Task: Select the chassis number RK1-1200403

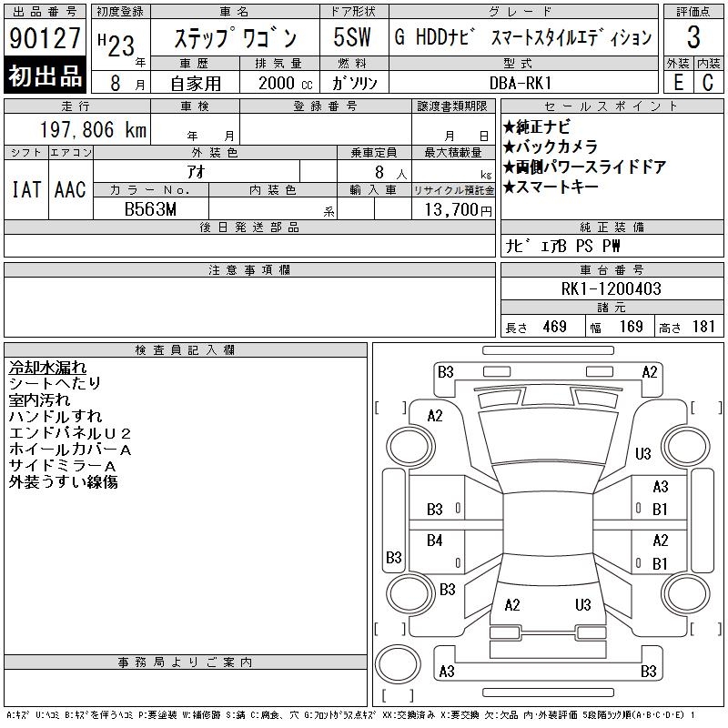Action: [612, 288]
